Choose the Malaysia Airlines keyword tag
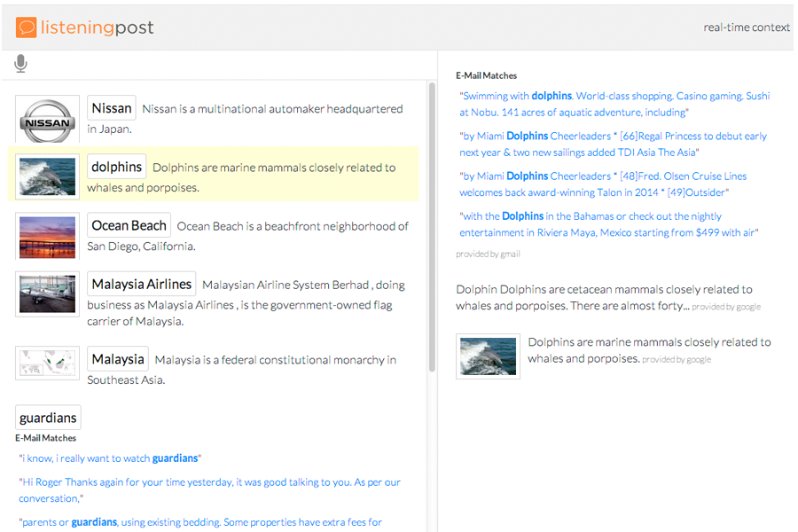Image resolution: width=798 pixels, height=532 pixels. [142, 284]
